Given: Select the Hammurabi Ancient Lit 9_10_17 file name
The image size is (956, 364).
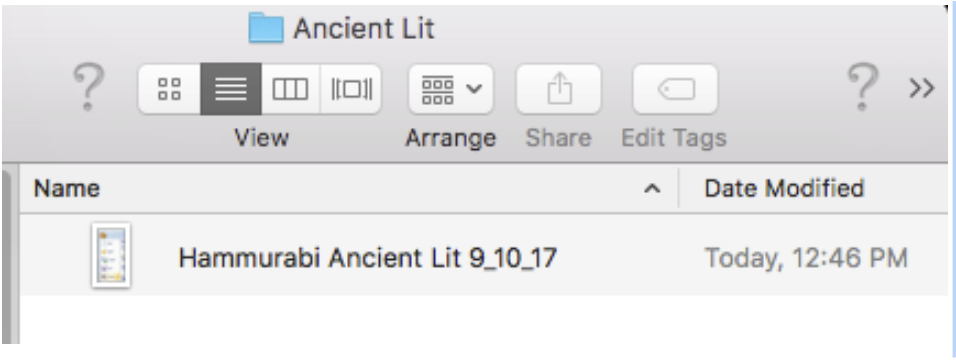Looking at the screenshot, I should coord(368,259).
